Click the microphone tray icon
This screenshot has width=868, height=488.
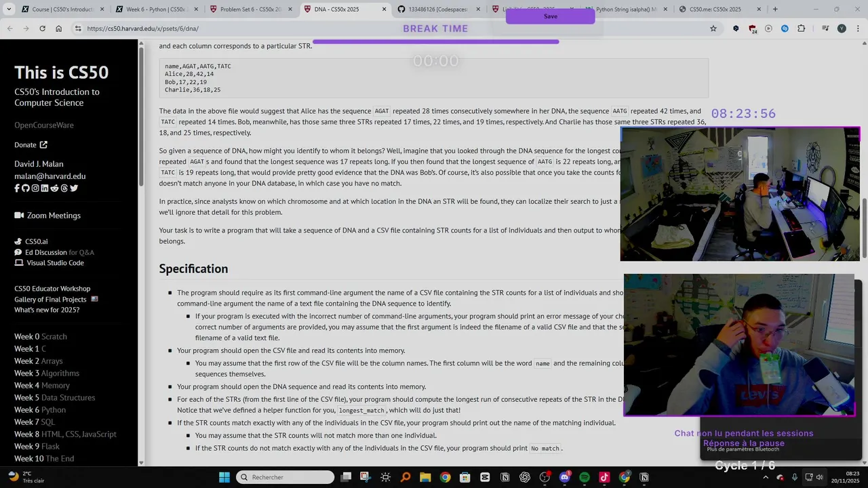coord(795,477)
